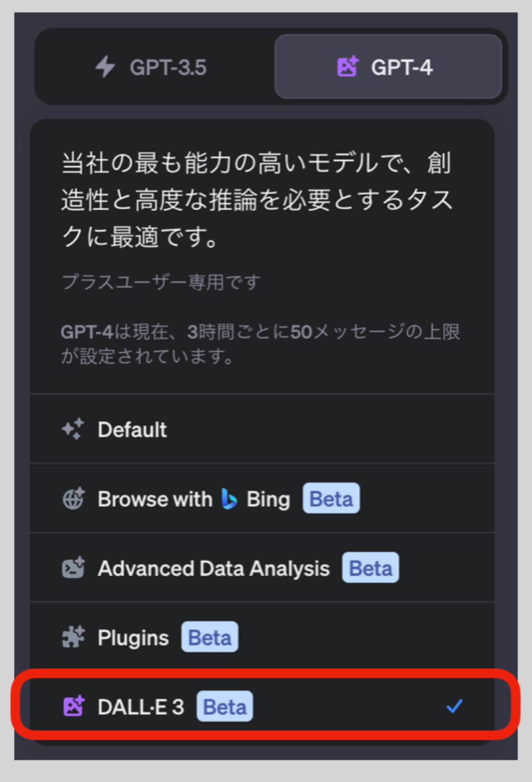The width and height of the screenshot is (532, 782).
Task: Click the Advanced Data Analysis terminal icon
Action: pos(74,568)
